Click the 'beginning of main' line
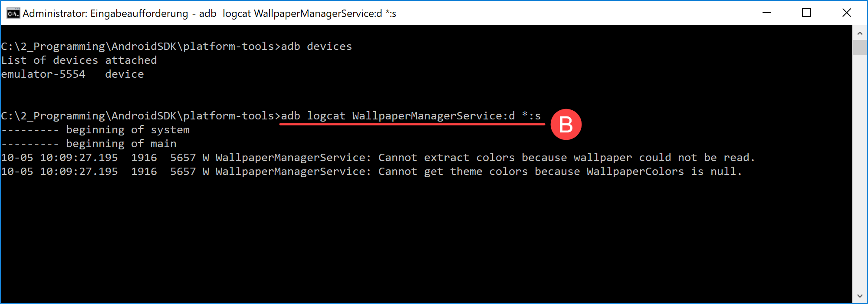The width and height of the screenshot is (868, 304). (x=89, y=144)
